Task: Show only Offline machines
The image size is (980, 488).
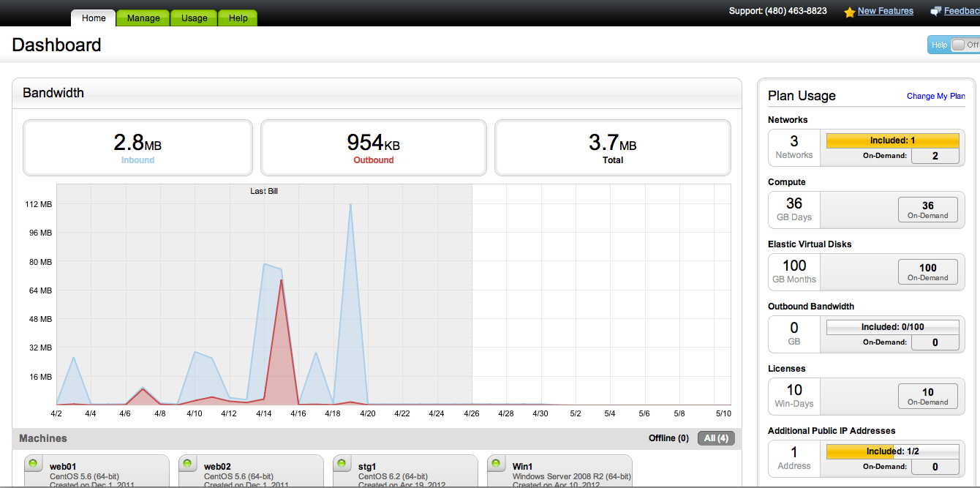Action: [x=668, y=438]
